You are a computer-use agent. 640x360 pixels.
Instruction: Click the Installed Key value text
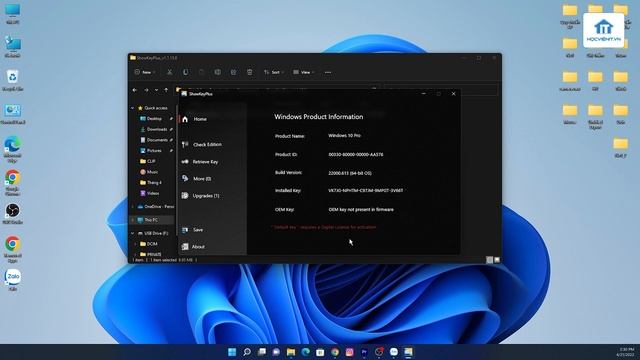[x=366, y=191]
